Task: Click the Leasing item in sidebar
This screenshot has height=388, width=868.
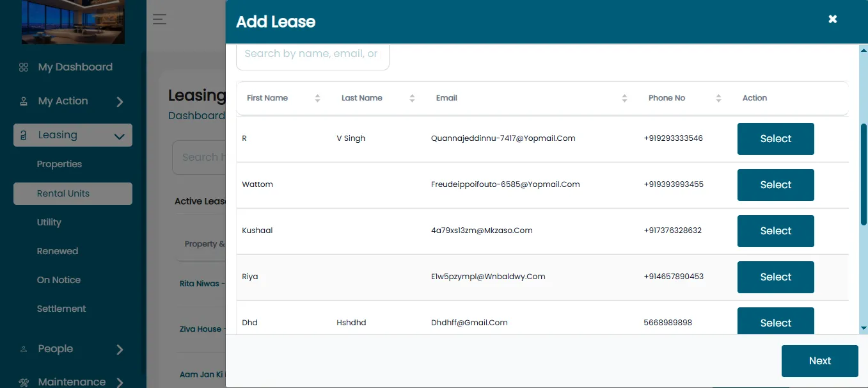Action: (73, 135)
